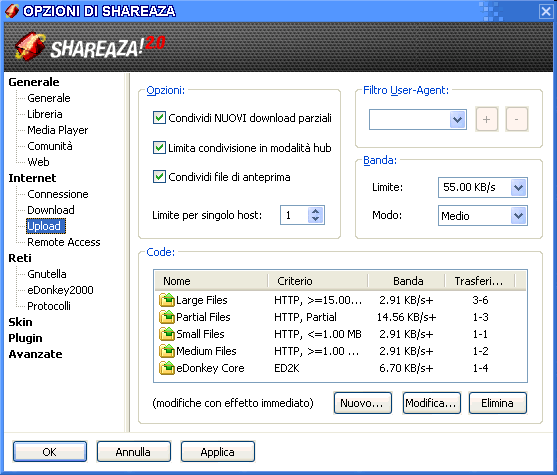Open the Avanzate category
Image resolution: width=557 pixels, height=475 pixels.
pos(36,354)
